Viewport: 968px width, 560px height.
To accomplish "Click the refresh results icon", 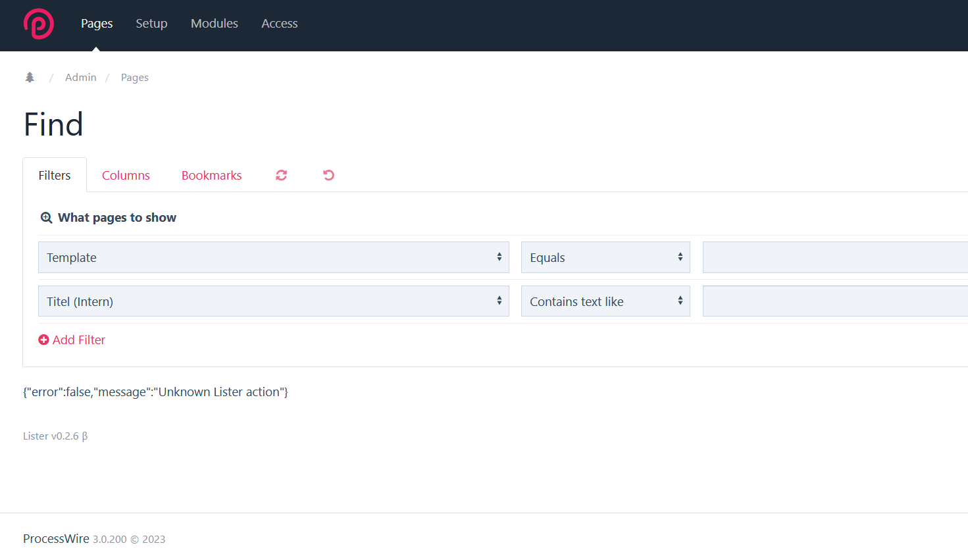I will (x=281, y=175).
